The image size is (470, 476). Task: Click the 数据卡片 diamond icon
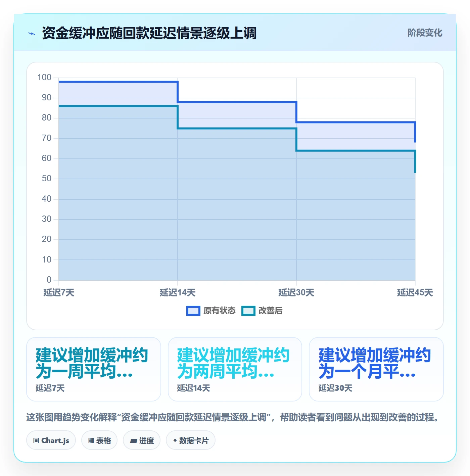[175, 440]
